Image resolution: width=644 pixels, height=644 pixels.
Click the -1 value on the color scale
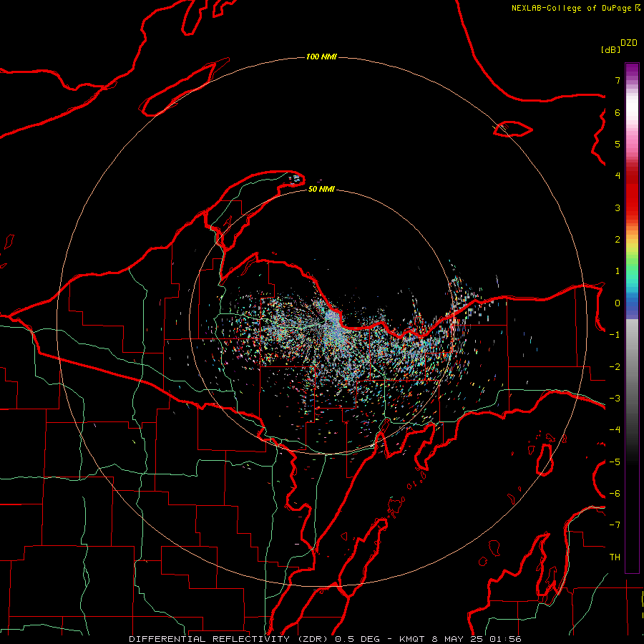615,335
